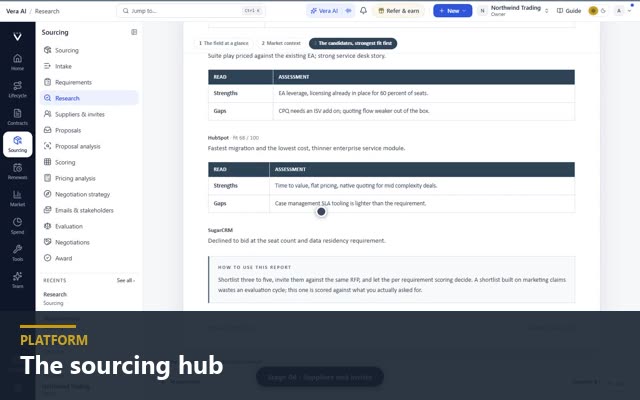Jump to The field at a glance section
Image resolution: width=640 pixels, height=400 pixels.
[x=224, y=43]
